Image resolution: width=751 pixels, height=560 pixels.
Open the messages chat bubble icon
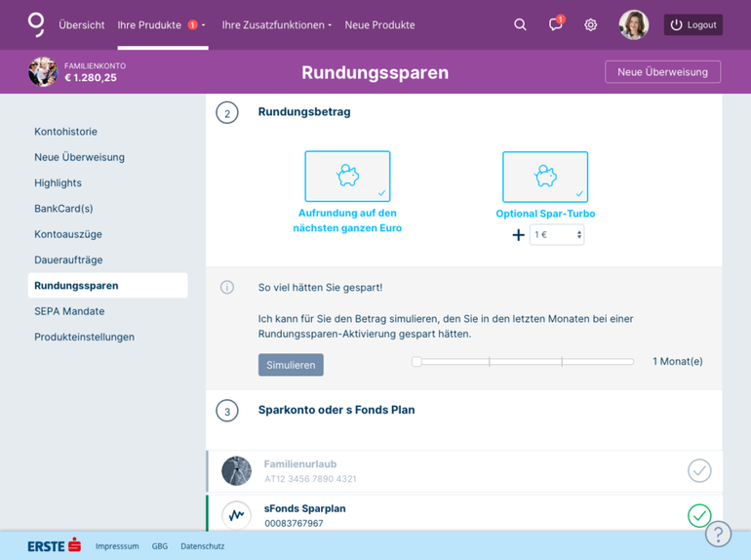(x=556, y=23)
